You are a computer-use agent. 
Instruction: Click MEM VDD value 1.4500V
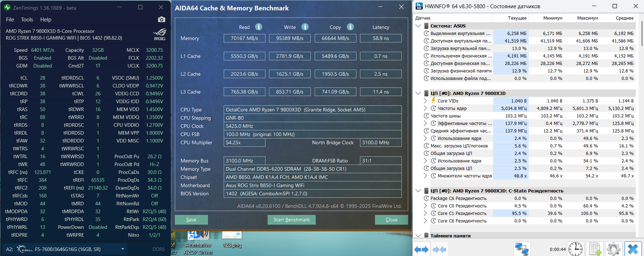click(x=154, y=109)
